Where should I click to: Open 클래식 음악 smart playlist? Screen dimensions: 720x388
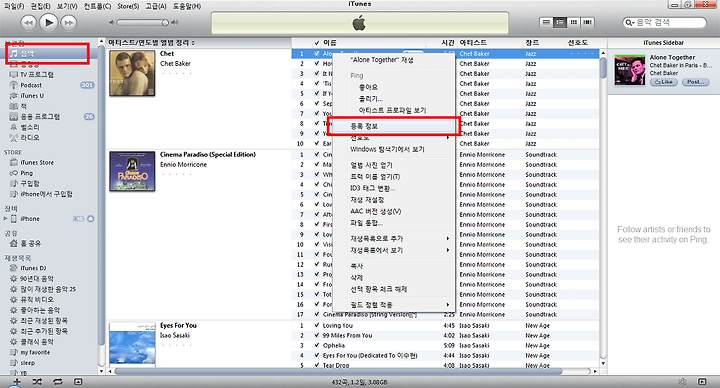pyautogui.click(x=37, y=342)
